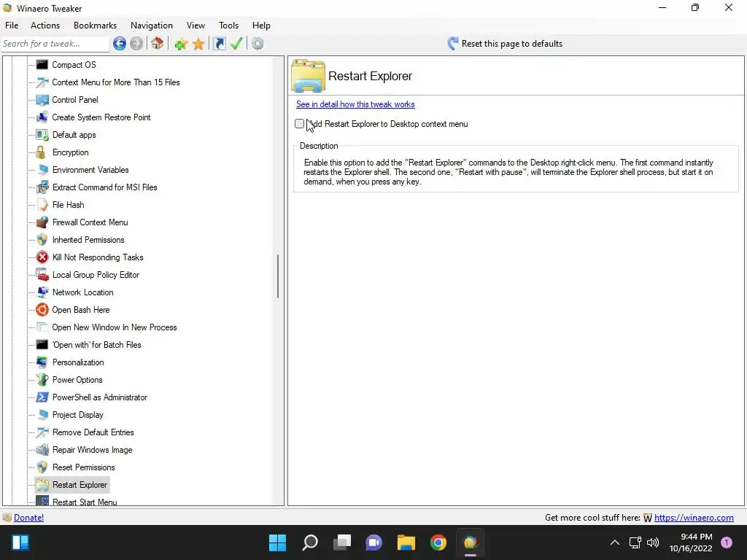747x560 pixels.
Task: Select Create System Restore Point item
Action: 101,117
